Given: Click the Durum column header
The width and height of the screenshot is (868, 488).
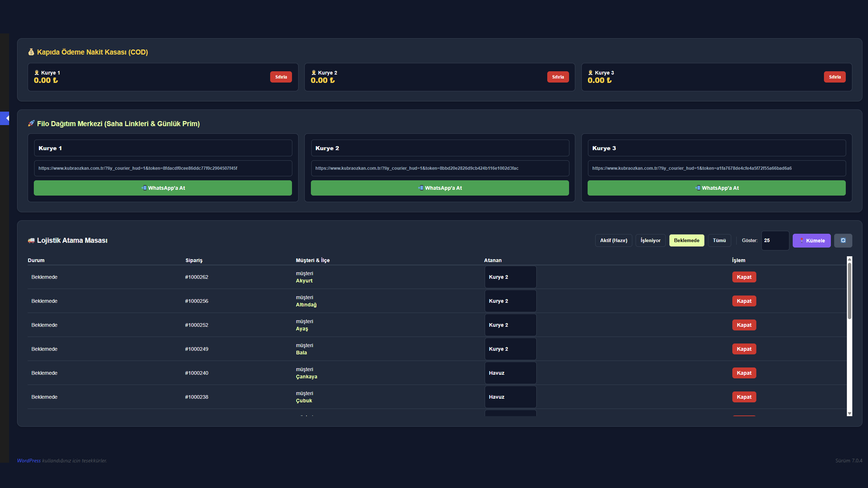Looking at the screenshot, I should tap(36, 260).
